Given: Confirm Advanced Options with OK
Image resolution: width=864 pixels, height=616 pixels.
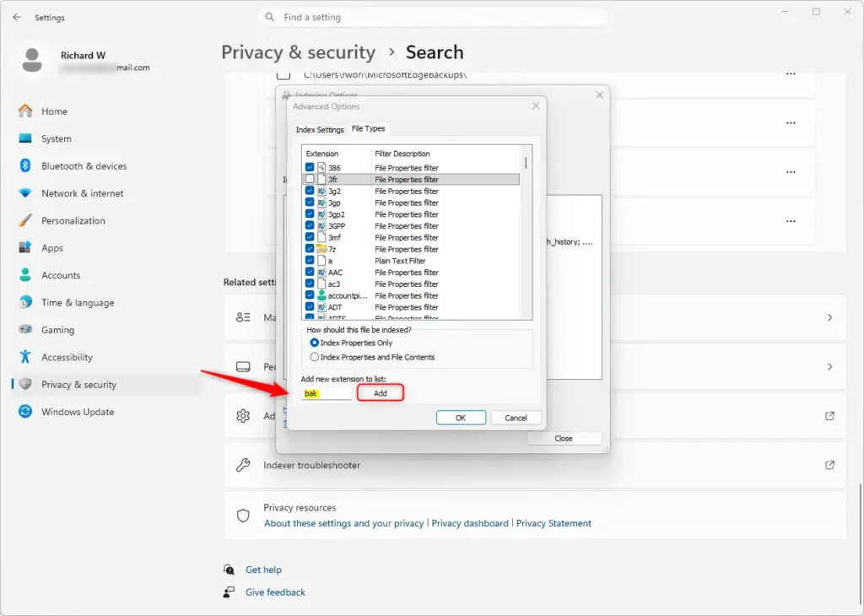Looking at the screenshot, I should [461, 418].
